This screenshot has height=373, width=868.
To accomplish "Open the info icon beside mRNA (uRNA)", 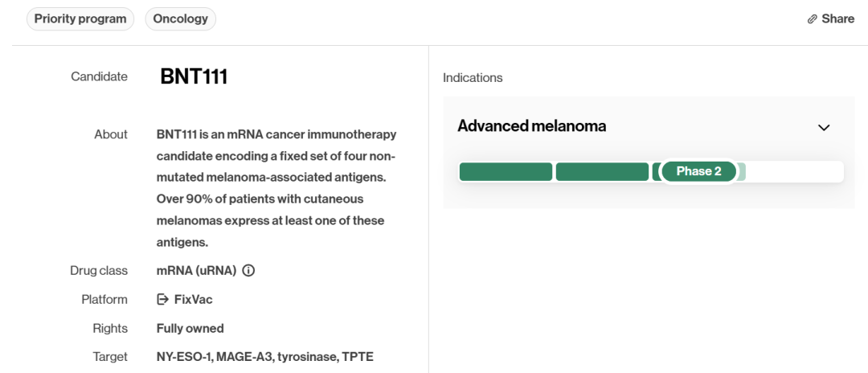I will (x=248, y=271).
